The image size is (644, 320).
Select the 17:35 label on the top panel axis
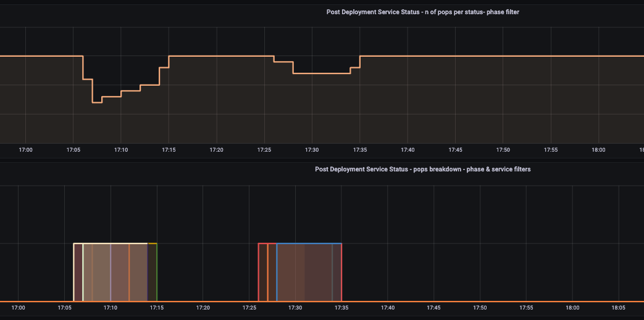(x=359, y=150)
